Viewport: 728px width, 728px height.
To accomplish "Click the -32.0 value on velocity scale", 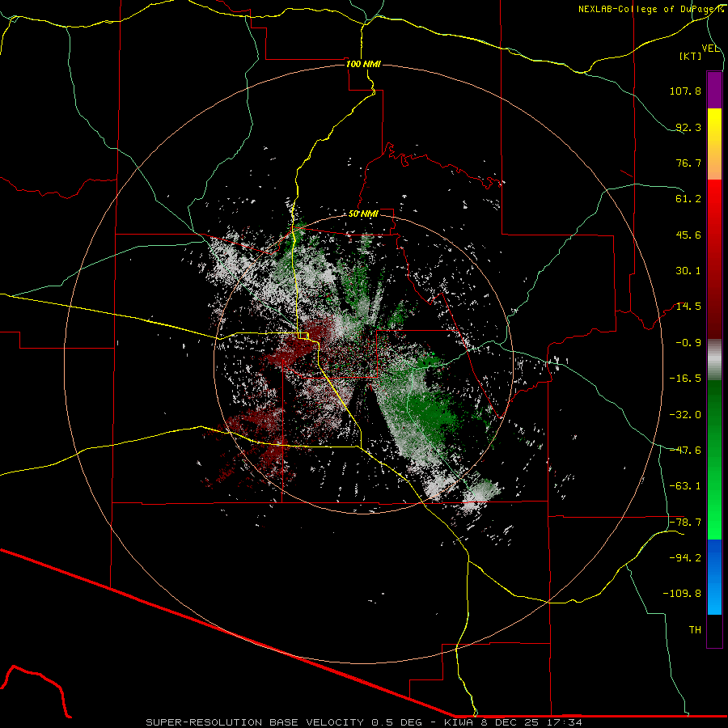I will pos(685,415).
